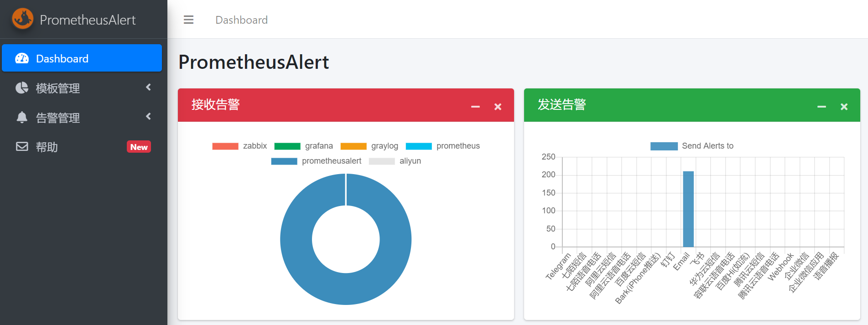The image size is (868, 325).
Task: Open the 告警管理 sidebar menu
Action: (82, 117)
